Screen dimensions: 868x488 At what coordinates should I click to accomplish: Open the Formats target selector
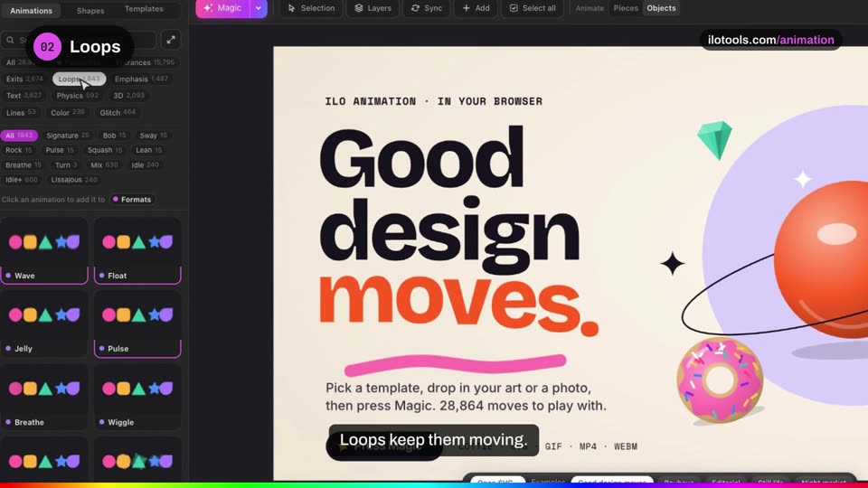click(x=132, y=200)
